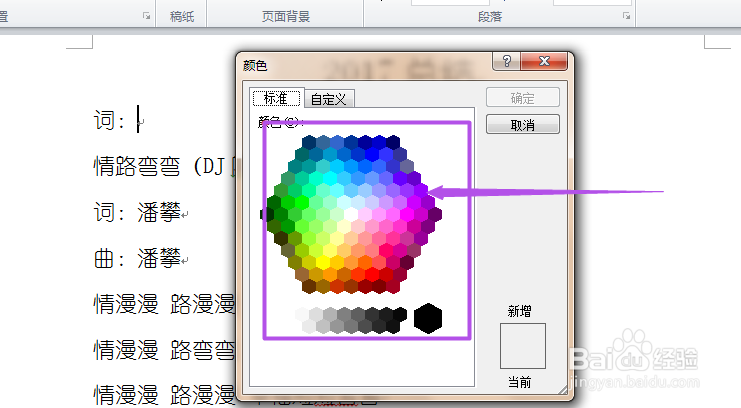The height and width of the screenshot is (408, 741).
Task: Click the document line starting 情路弯弯 (DJ
Action: point(164,166)
